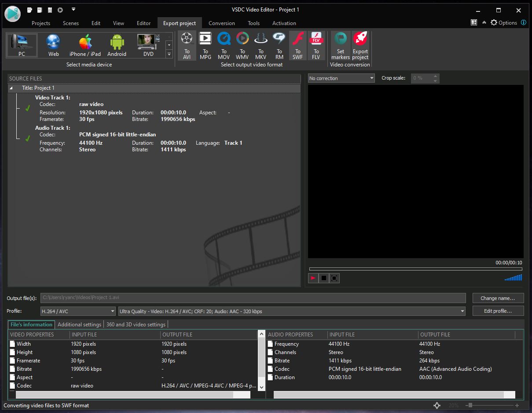Select the To AVI output format

(187, 45)
